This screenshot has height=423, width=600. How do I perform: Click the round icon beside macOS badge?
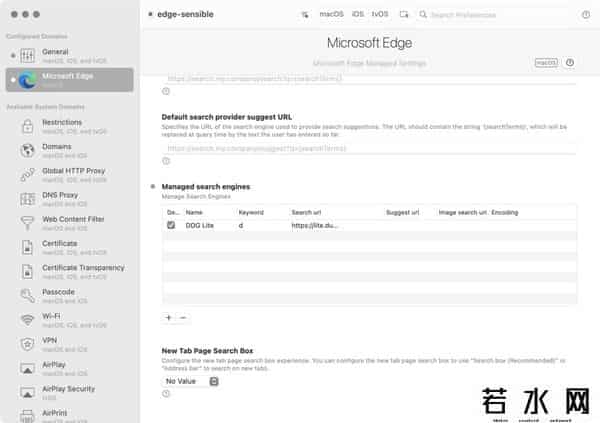[x=570, y=62]
